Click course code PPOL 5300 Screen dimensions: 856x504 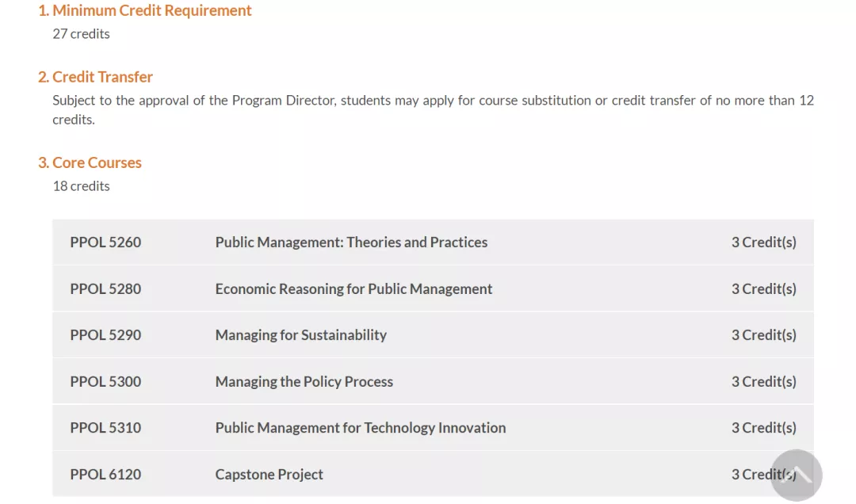(x=105, y=382)
